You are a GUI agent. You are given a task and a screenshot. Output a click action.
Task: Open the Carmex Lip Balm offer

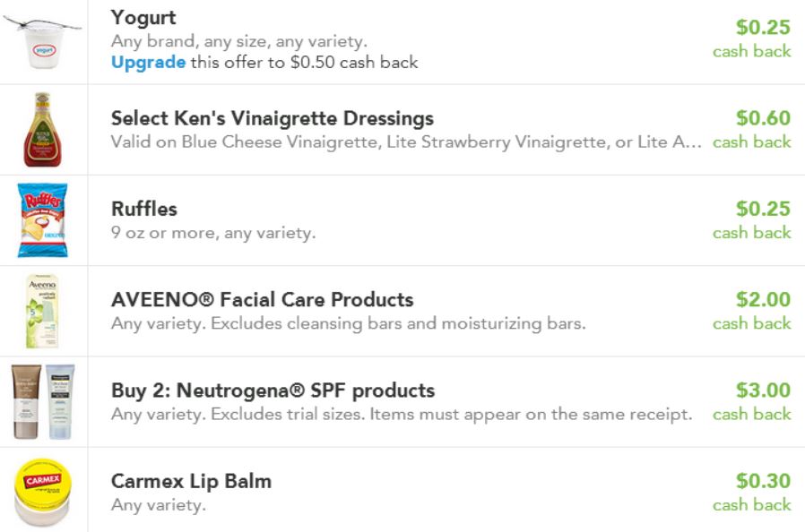click(191, 481)
